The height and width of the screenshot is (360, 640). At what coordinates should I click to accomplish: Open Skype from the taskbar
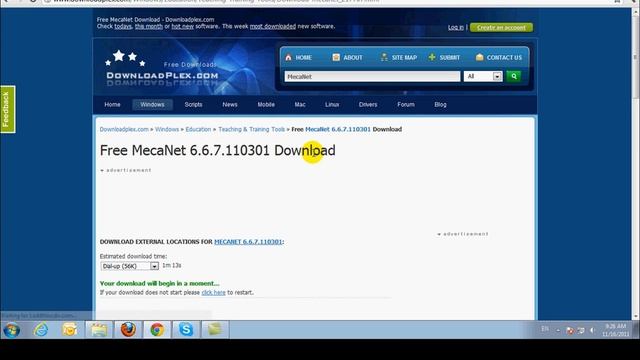point(186,330)
